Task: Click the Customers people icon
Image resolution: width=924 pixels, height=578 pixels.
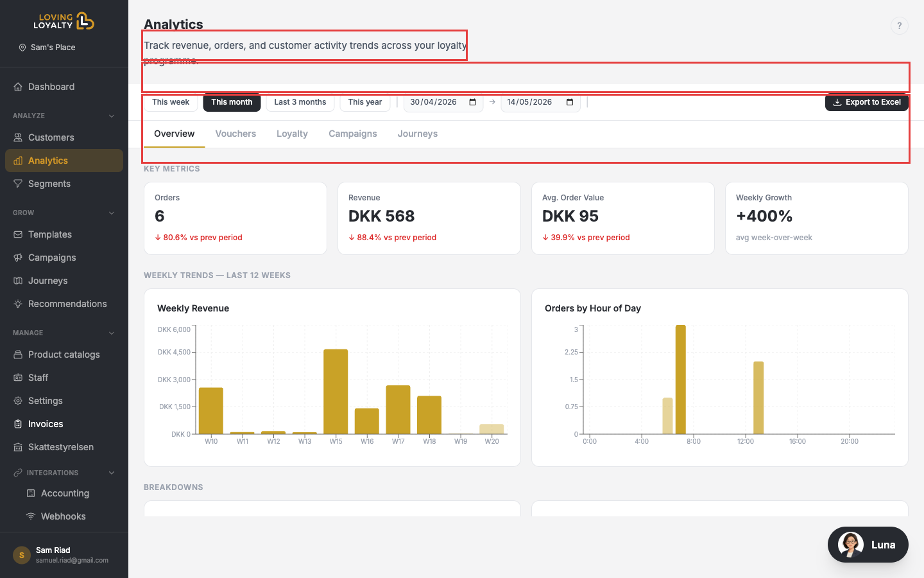Action: pos(18,137)
